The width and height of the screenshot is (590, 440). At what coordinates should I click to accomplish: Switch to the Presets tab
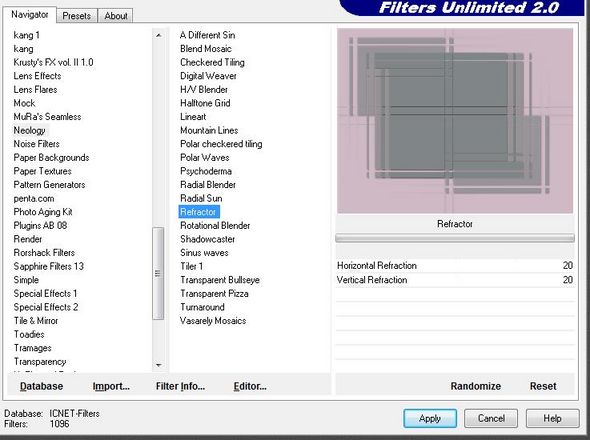(x=76, y=16)
